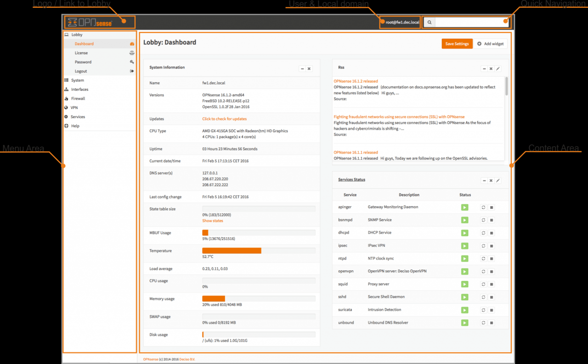Click the search magnifier icon in header

[x=429, y=22]
